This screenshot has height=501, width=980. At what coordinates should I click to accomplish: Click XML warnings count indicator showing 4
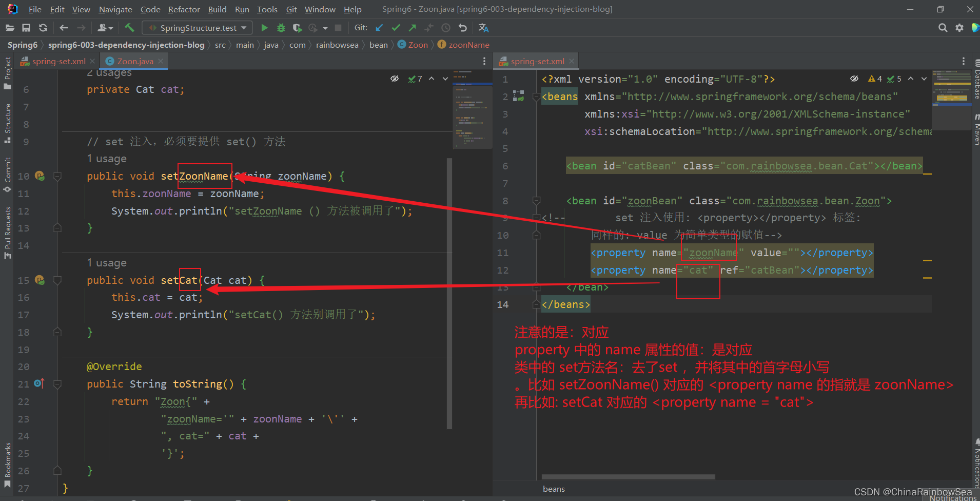[x=875, y=79]
